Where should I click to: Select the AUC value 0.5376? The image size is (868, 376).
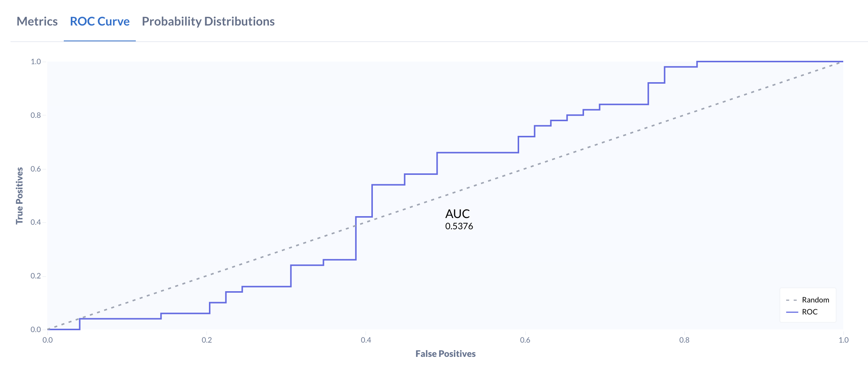(x=459, y=226)
